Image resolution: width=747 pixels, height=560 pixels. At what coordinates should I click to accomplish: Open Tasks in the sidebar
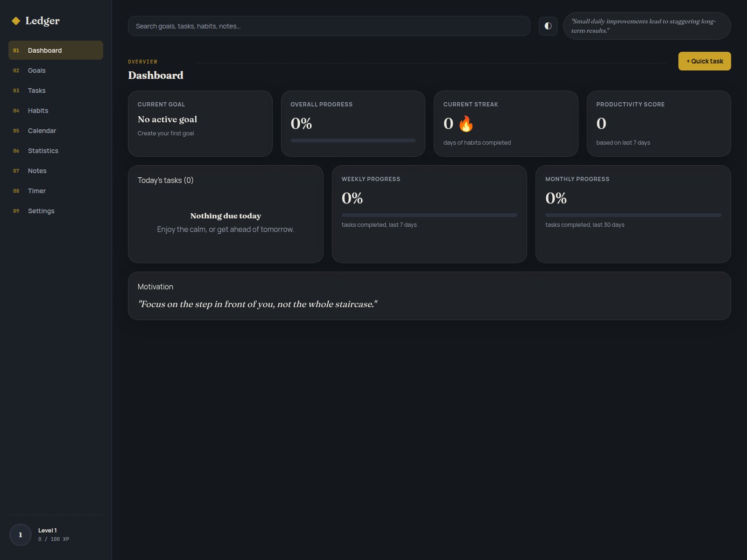56,91
